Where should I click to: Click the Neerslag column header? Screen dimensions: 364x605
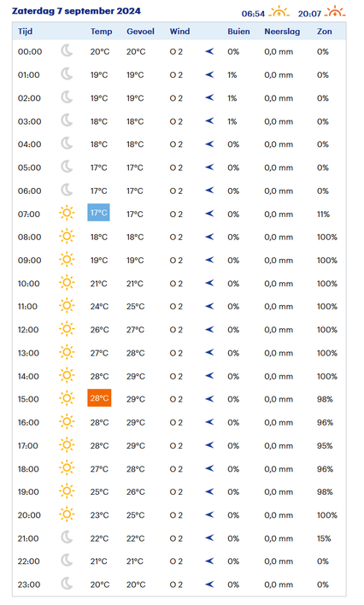[x=282, y=32]
